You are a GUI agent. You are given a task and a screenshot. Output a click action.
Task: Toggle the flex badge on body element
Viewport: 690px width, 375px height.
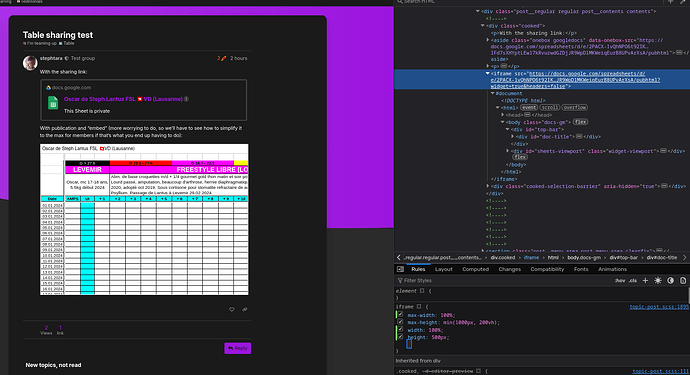[x=580, y=122]
